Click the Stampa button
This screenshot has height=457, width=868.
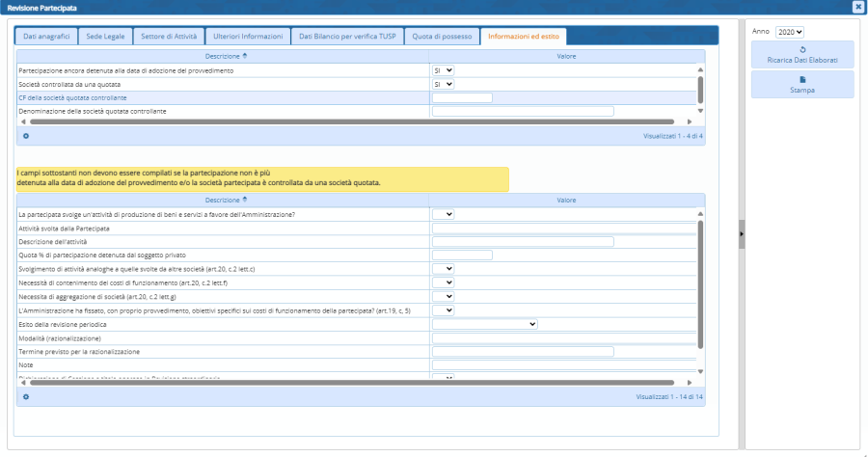[x=802, y=85]
